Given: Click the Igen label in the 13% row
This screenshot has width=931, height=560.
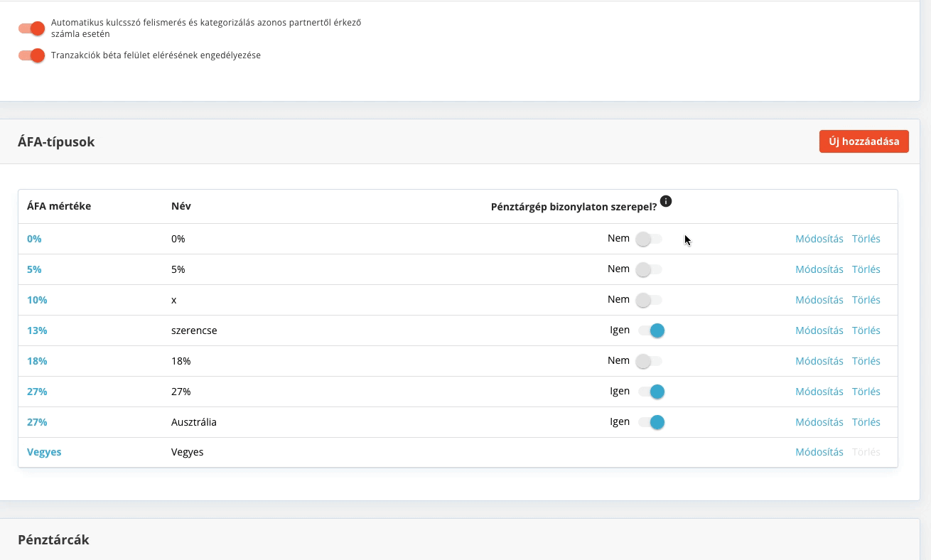Looking at the screenshot, I should tap(620, 330).
